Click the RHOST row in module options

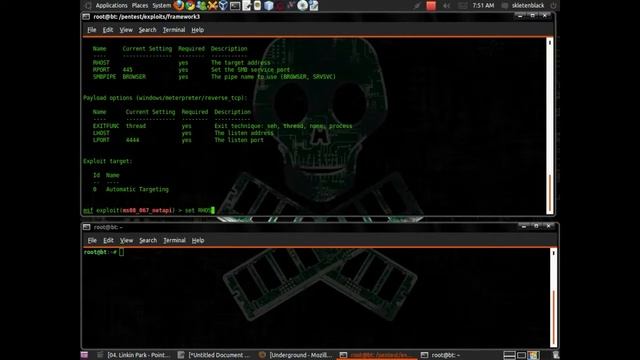coord(181,63)
